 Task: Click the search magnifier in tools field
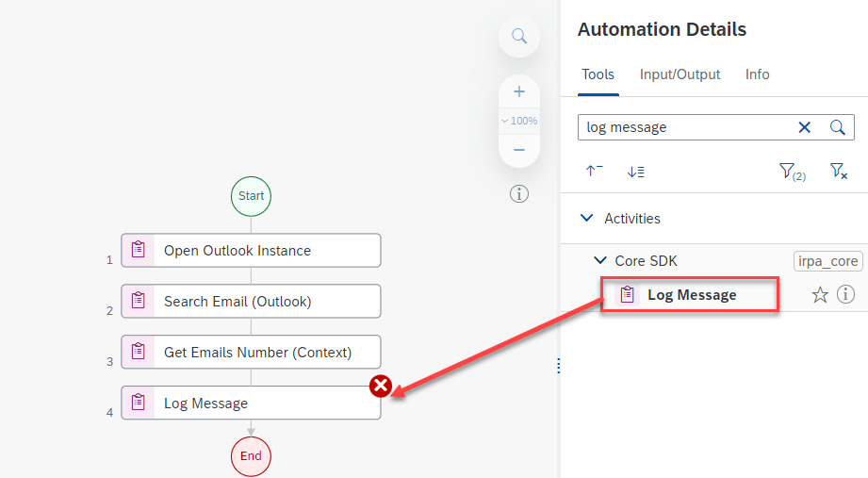pyautogui.click(x=837, y=127)
